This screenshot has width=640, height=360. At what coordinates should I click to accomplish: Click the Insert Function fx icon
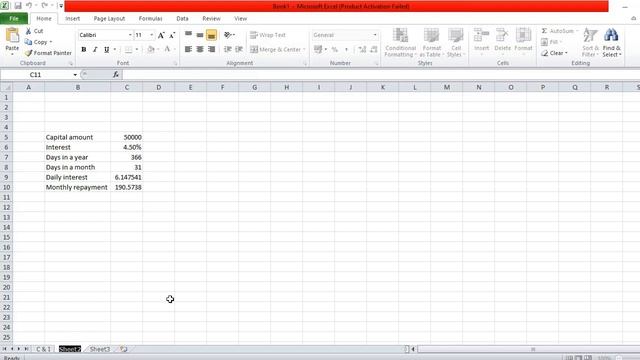point(116,75)
